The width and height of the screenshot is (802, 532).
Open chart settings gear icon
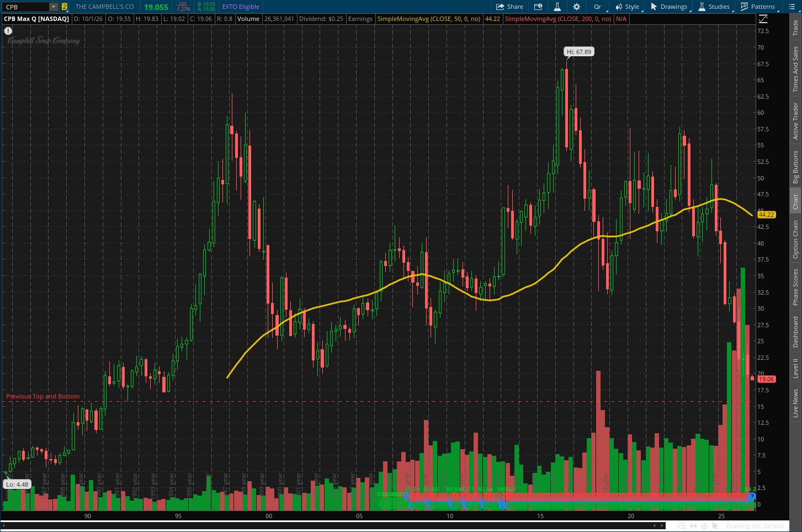click(577, 7)
